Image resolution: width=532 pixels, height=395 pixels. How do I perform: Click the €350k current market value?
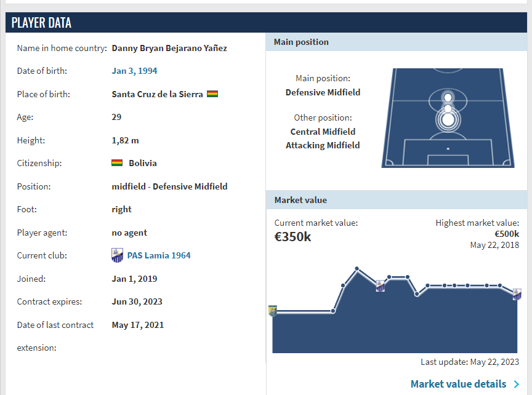[x=293, y=236]
